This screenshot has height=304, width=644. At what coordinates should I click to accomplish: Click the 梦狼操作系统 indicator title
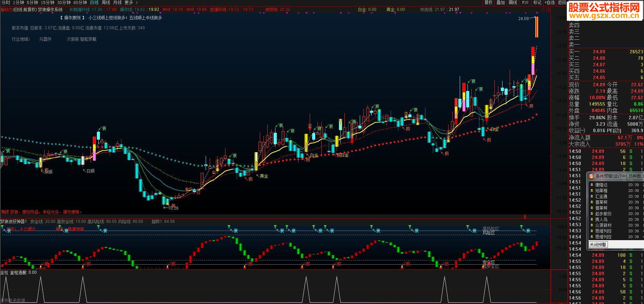tap(50, 10)
